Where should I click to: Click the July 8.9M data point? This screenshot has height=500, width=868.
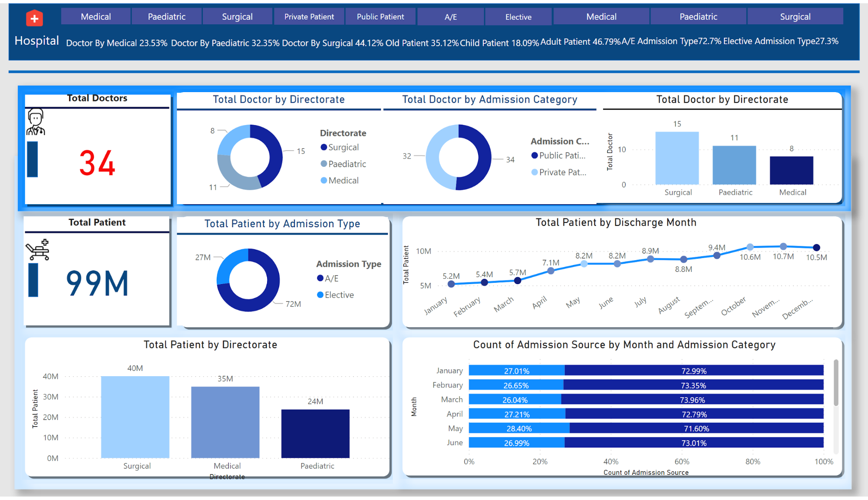(x=650, y=259)
